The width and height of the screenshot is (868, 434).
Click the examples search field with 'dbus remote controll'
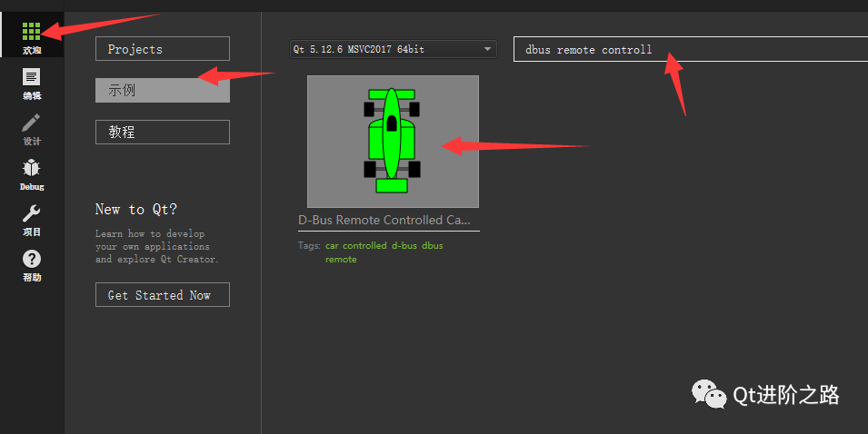click(x=690, y=49)
